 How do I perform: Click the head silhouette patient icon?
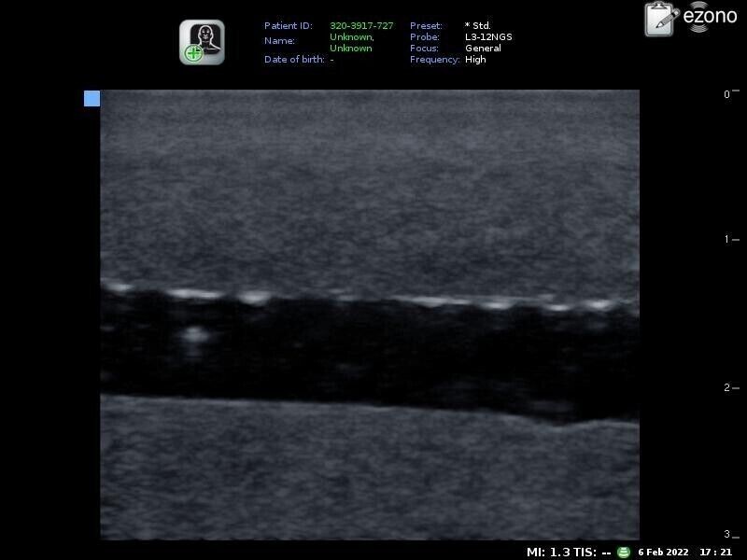click(207, 33)
